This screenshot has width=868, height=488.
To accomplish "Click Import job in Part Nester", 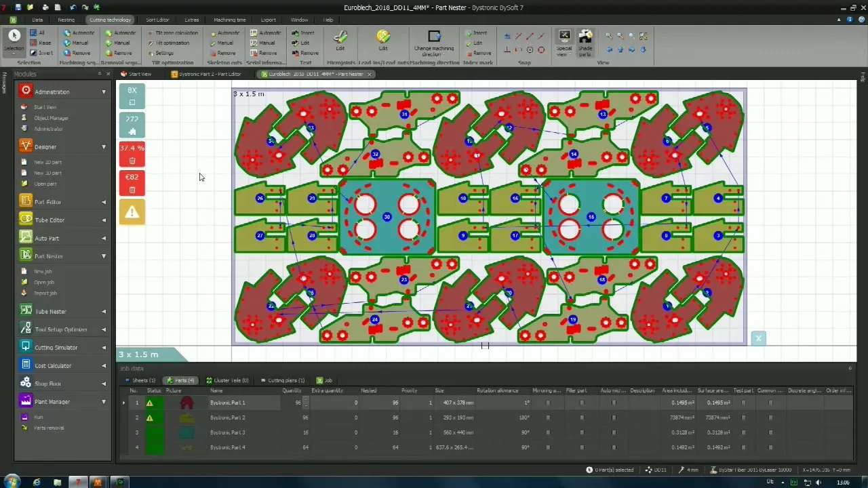I will pyautogui.click(x=45, y=293).
